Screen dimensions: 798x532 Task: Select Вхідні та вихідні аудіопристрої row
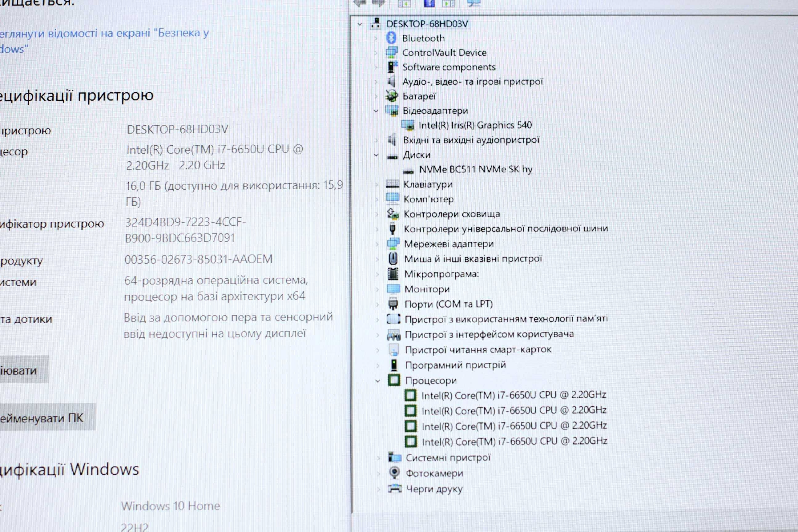471,140
